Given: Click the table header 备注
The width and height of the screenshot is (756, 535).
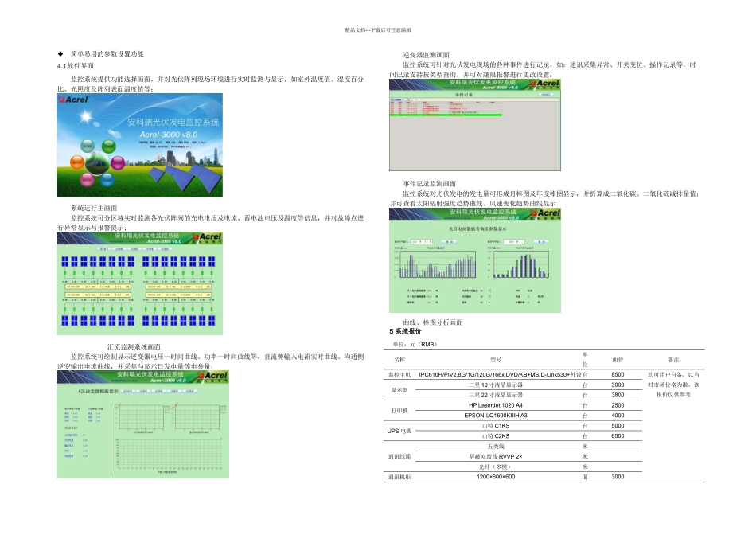Looking at the screenshot, I should 673,359.
